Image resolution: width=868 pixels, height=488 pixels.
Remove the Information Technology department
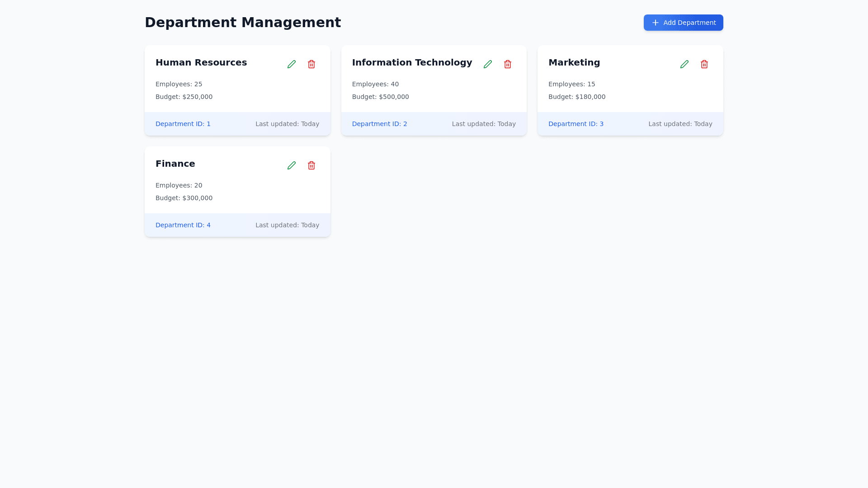tap(508, 64)
